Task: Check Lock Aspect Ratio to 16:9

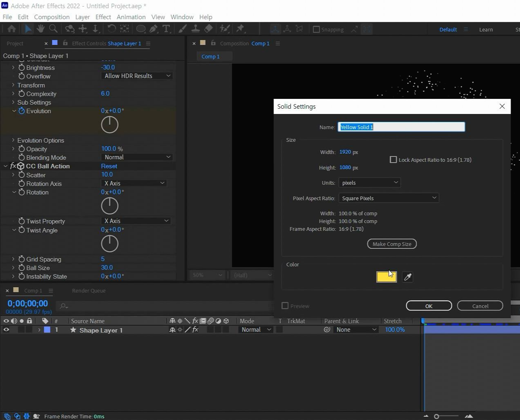Action: coord(393,160)
